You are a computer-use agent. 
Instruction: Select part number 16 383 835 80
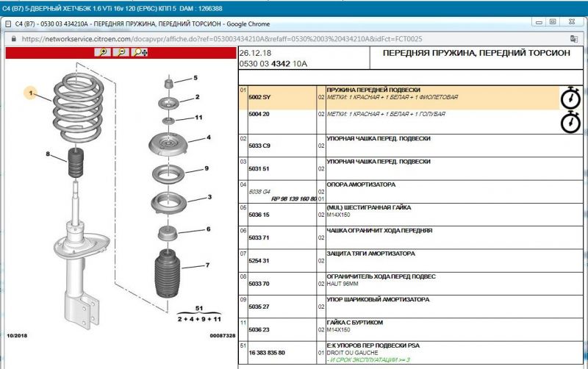pos(267,352)
